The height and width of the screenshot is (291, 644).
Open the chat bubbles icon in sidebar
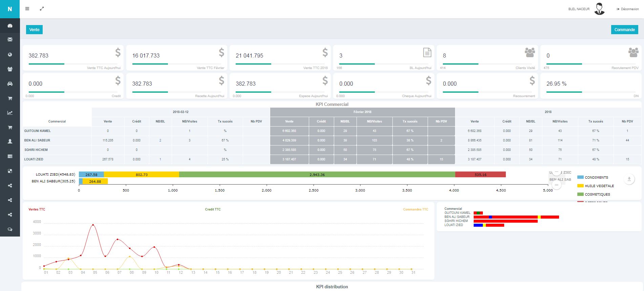(x=10, y=229)
